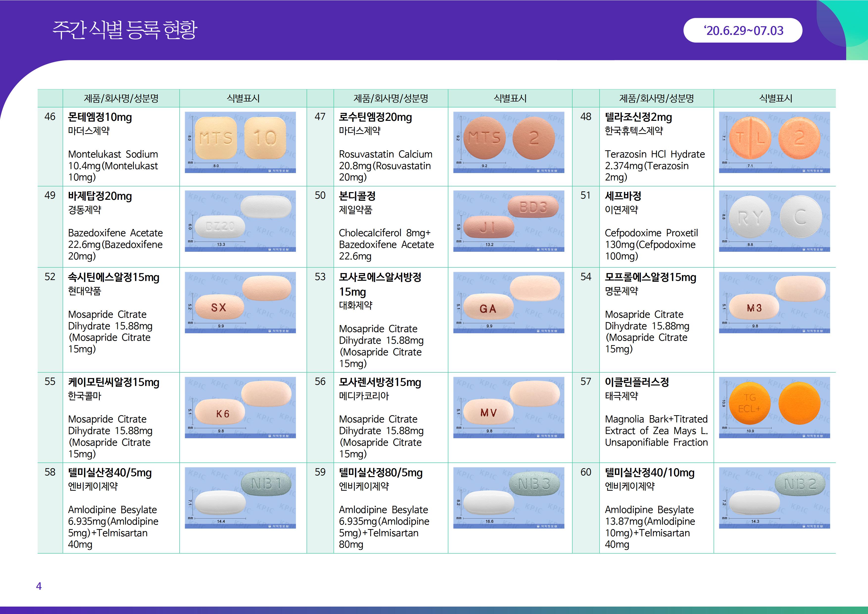Click the date range badge '20.6.29~07.03

(x=743, y=30)
